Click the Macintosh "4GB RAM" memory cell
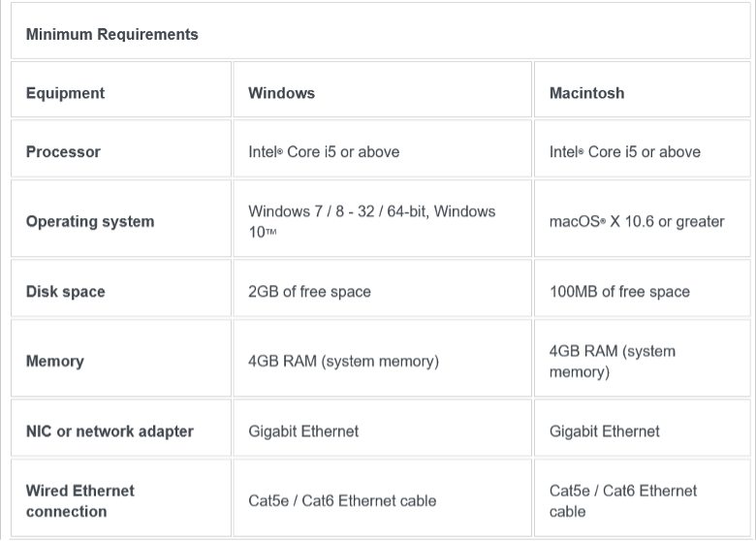Viewport: 756px width, 541px height. (x=613, y=361)
